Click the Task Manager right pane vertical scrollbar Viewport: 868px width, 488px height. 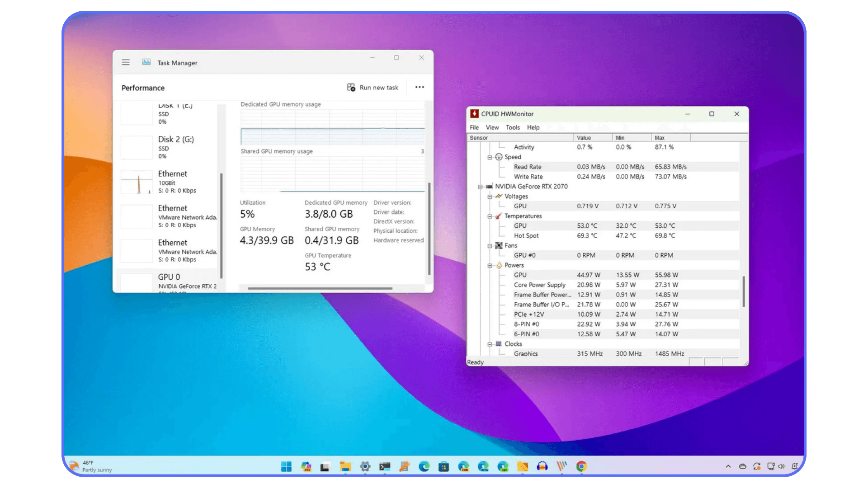(429, 229)
